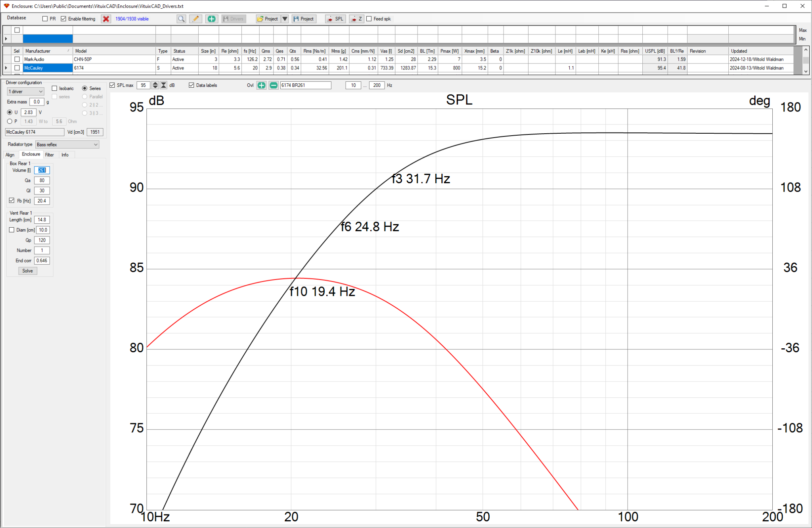Click the vent Length [cm] field
The image size is (812, 528).
[x=42, y=220]
